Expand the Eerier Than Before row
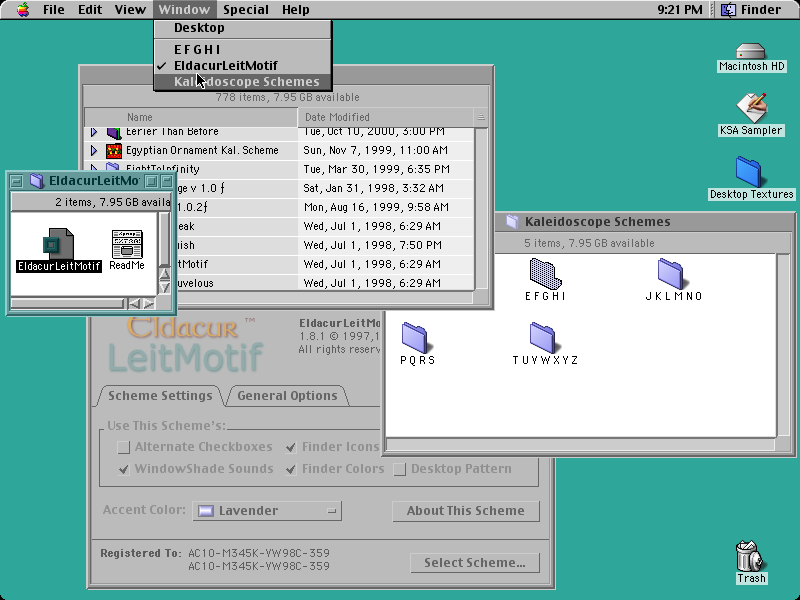Viewport: 800px width, 600px height. pos(94,133)
